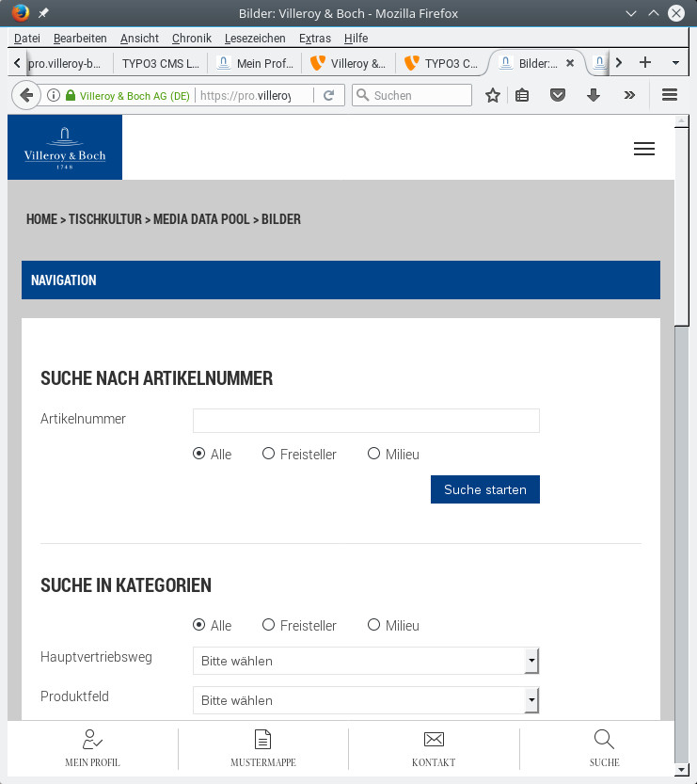Open the Produktfeld dropdown
Screen dimensions: 697x784
366,700
